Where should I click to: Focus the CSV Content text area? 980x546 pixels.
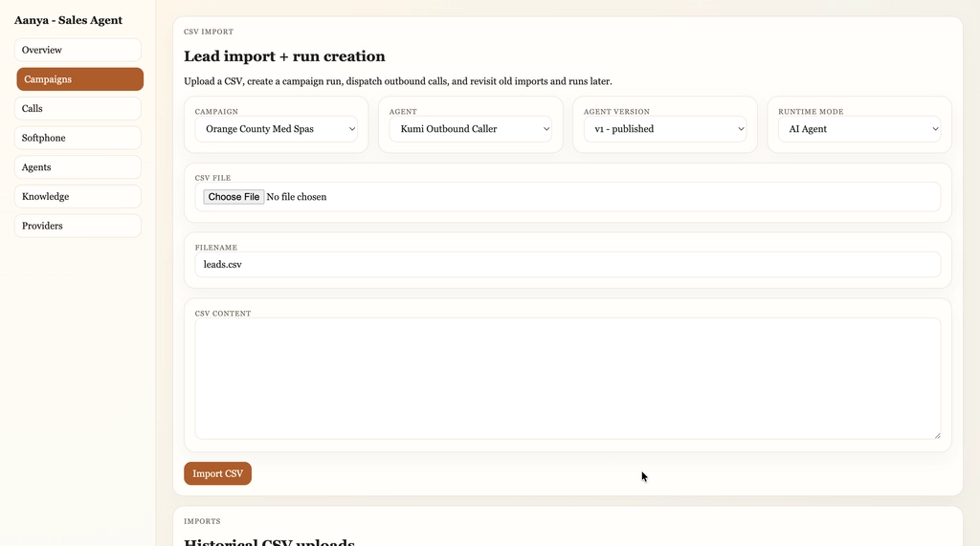tap(567, 378)
